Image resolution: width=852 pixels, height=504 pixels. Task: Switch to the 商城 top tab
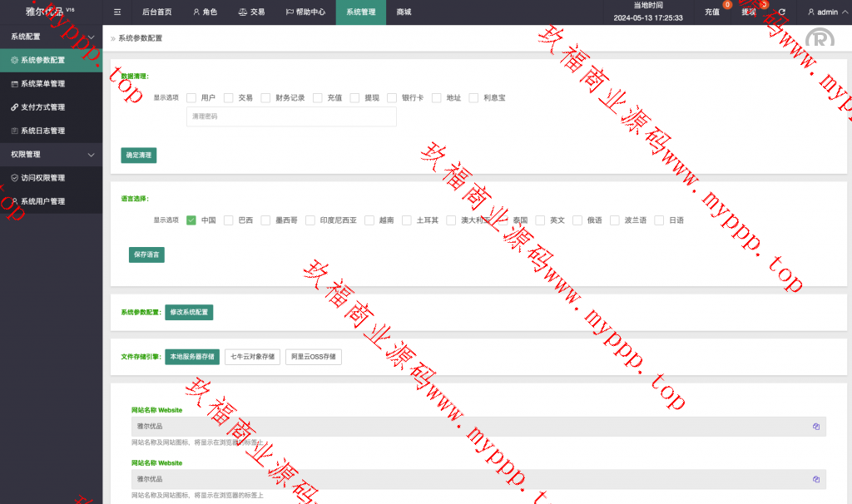pos(404,12)
